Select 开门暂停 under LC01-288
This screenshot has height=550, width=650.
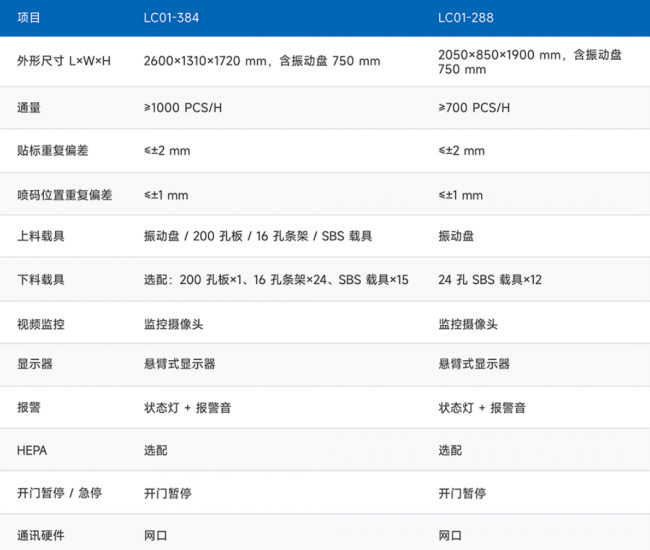462,493
